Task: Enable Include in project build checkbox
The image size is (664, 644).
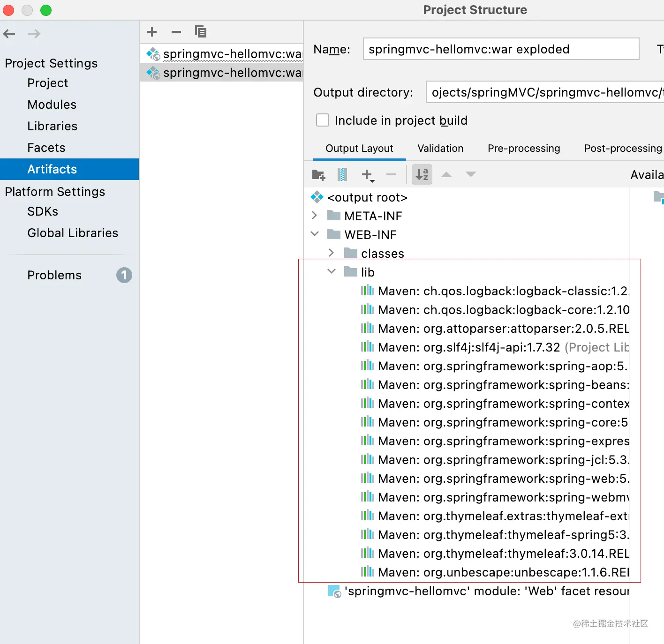Action: tap(323, 120)
